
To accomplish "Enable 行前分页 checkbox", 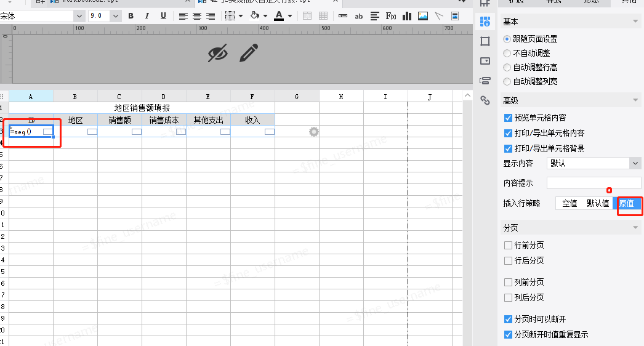I will 508,245.
